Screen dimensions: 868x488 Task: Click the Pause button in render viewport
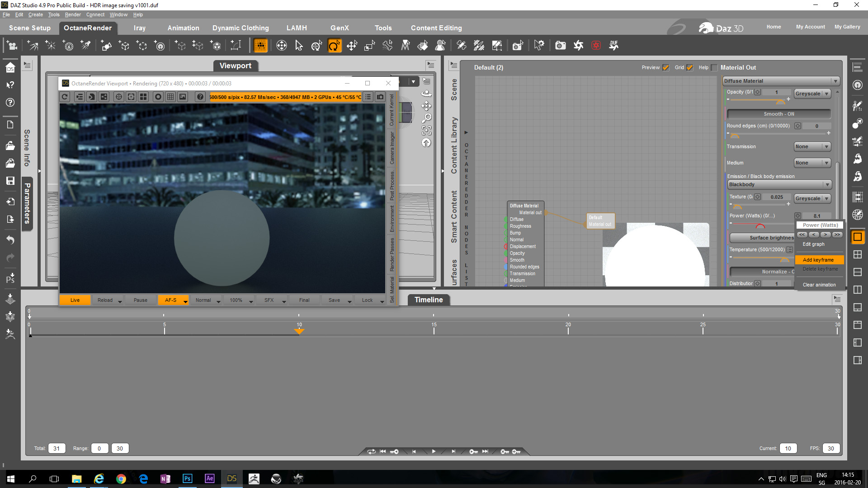click(x=140, y=300)
